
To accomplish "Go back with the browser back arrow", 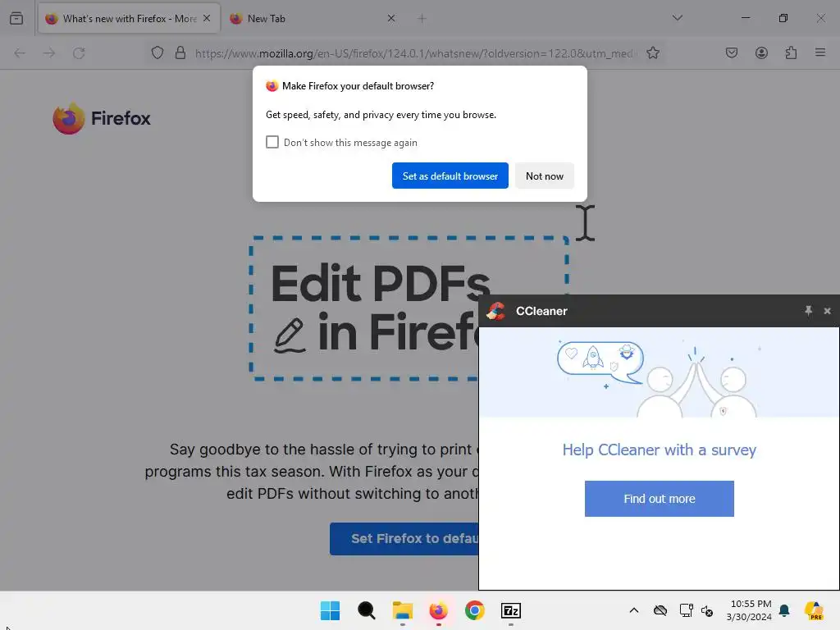I will 20,53.
